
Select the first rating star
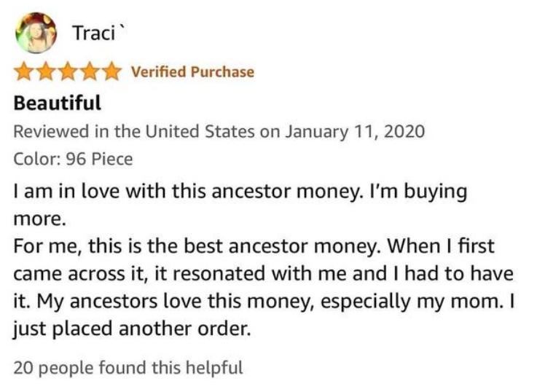24,71
